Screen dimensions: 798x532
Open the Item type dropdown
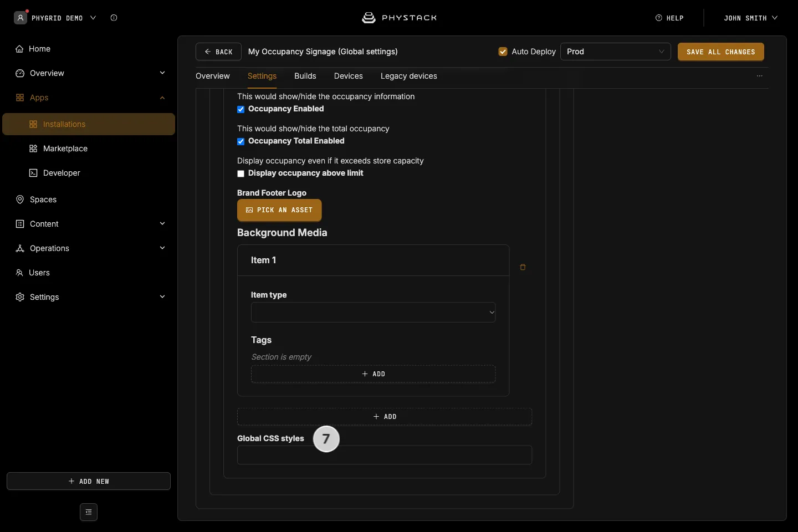pos(374,313)
